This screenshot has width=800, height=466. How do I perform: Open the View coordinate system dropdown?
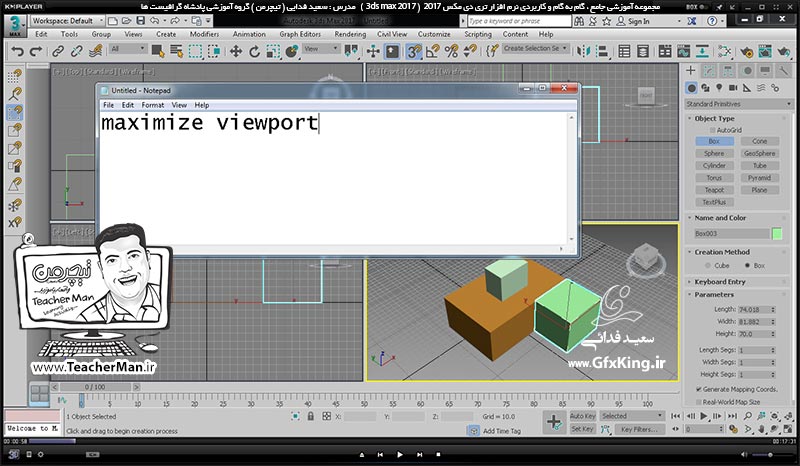(321, 49)
